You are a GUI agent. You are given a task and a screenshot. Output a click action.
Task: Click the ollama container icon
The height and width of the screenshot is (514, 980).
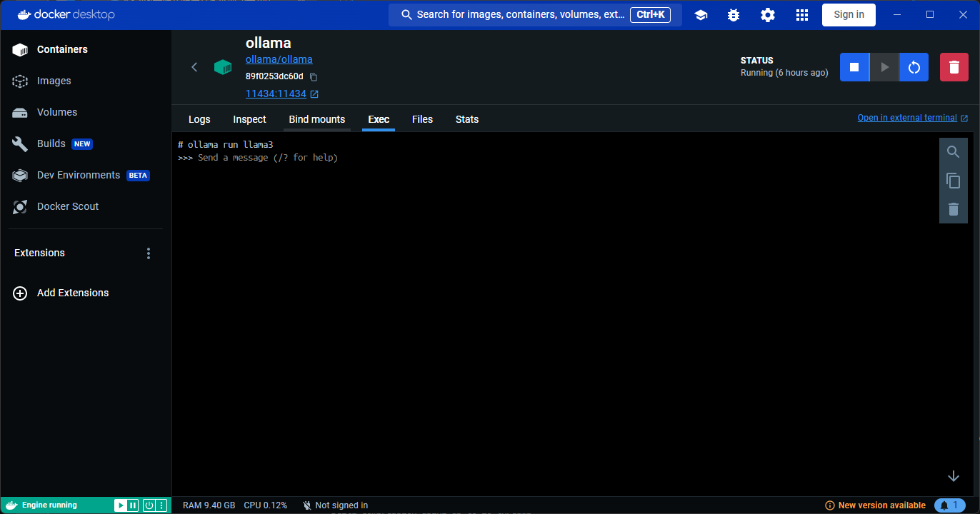click(x=223, y=67)
